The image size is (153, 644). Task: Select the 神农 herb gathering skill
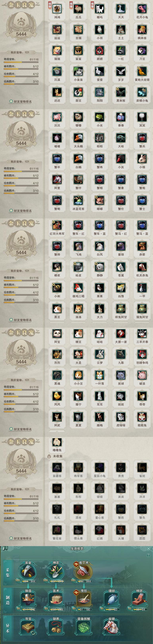pos(56,572)
